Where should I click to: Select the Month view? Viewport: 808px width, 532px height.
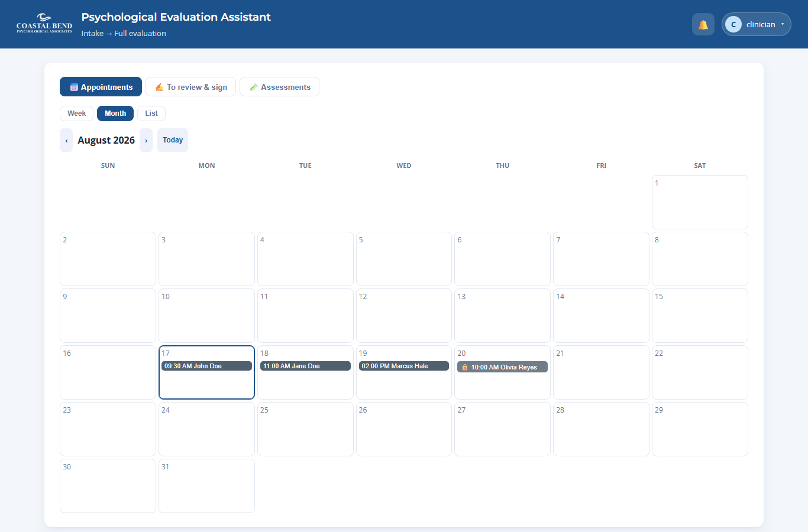[115, 113]
